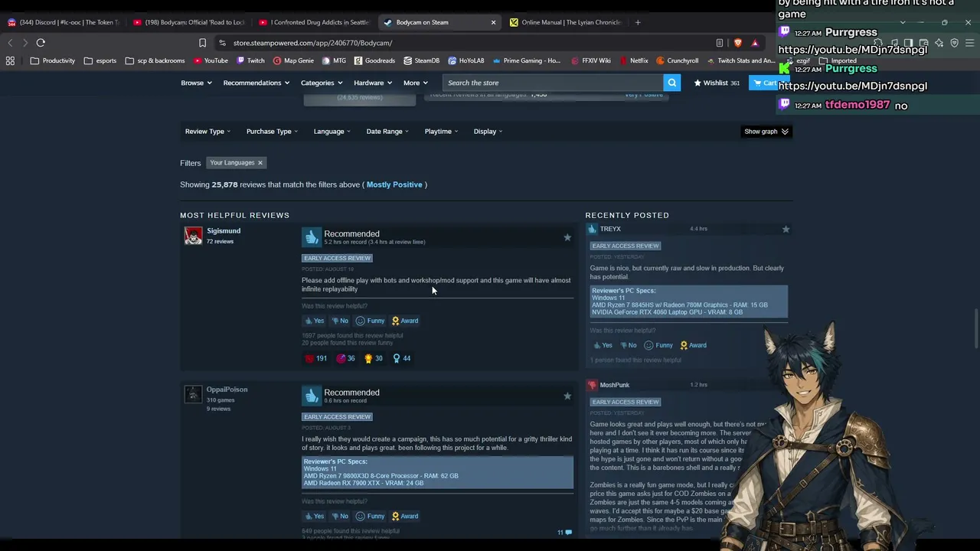Give an Award to OppaiPoison's review

404,516
